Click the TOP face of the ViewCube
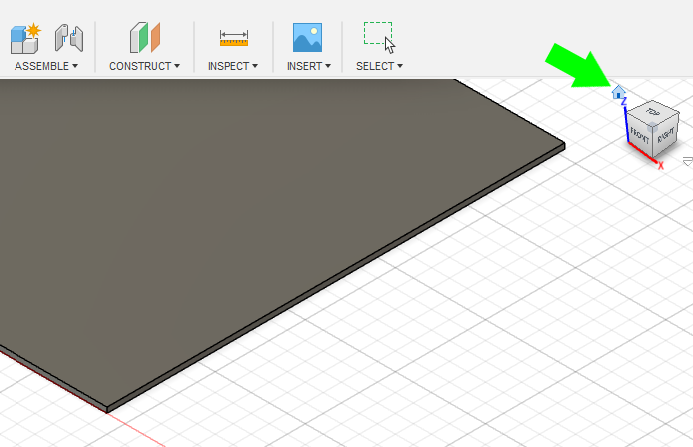Viewport: 693px width, 447px height. pos(653,113)
